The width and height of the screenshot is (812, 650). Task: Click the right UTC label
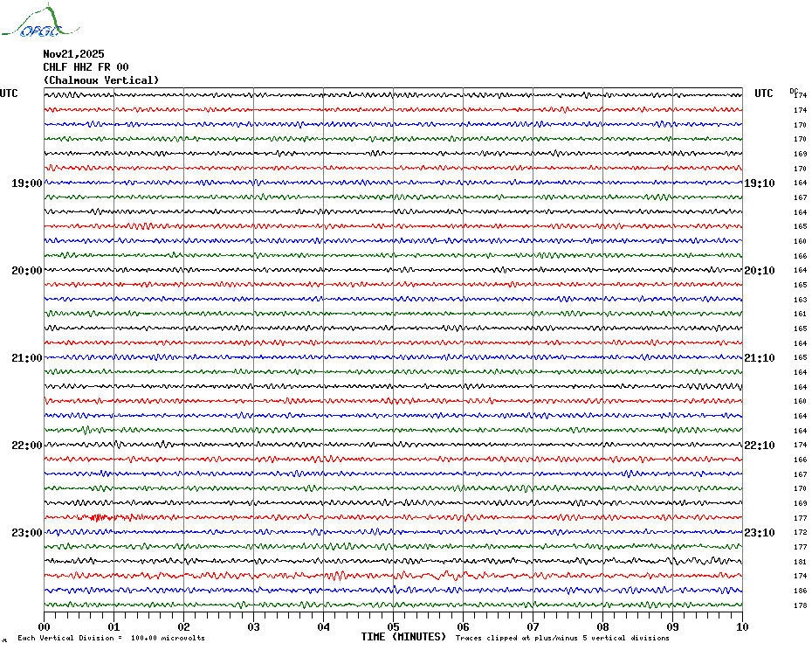pos(763,93)
